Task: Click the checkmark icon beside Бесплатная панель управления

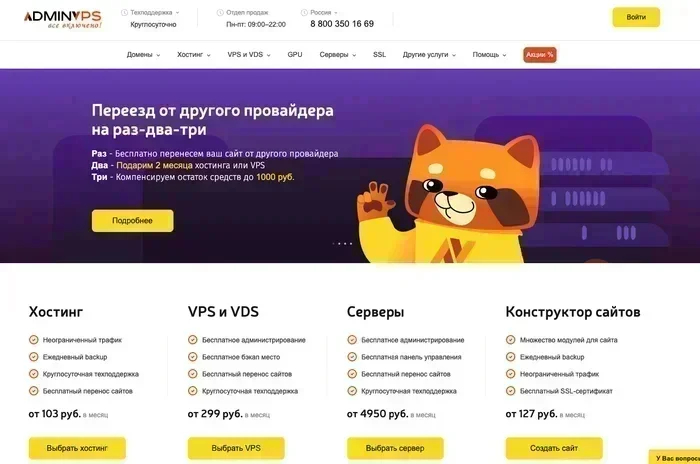Action: tap(352, 357)
